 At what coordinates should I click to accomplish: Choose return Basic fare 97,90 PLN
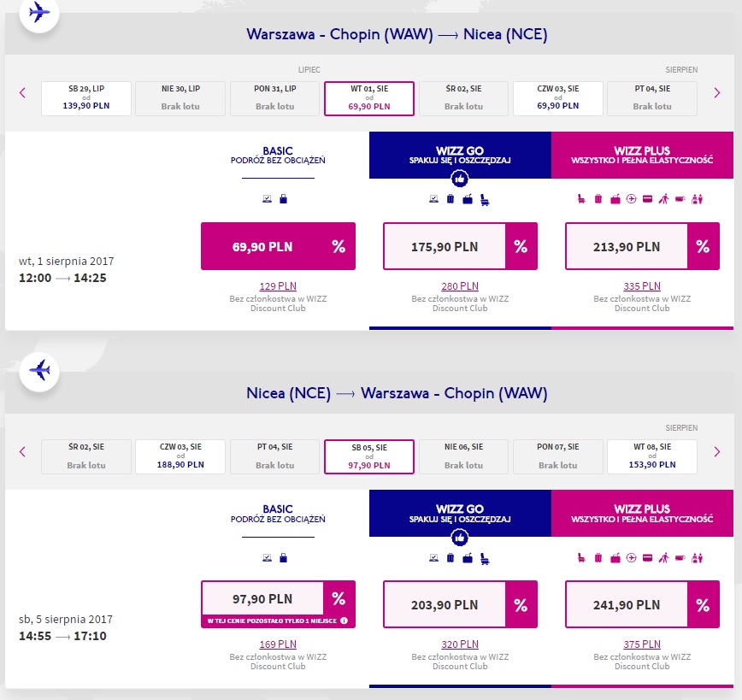[x=279, y=604]
